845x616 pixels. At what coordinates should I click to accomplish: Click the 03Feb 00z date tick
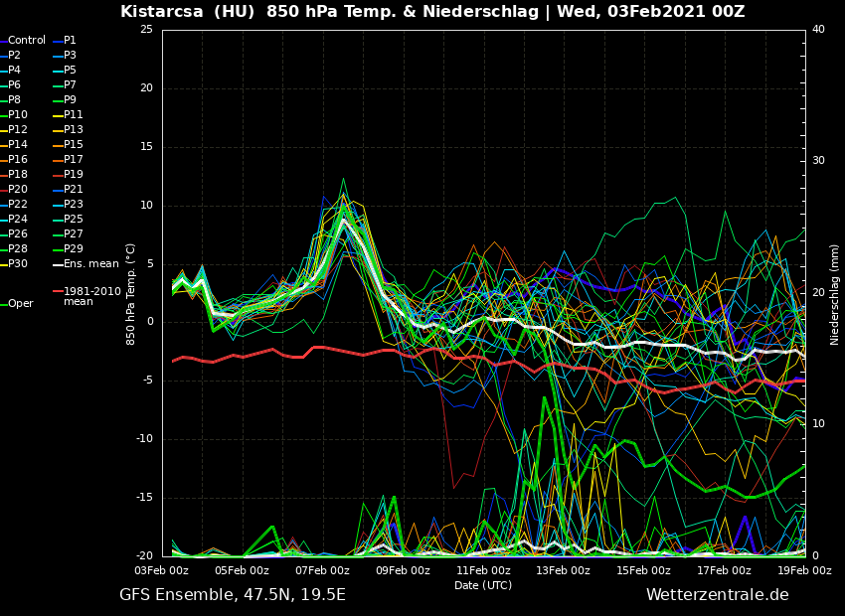(x=162, y=571)
